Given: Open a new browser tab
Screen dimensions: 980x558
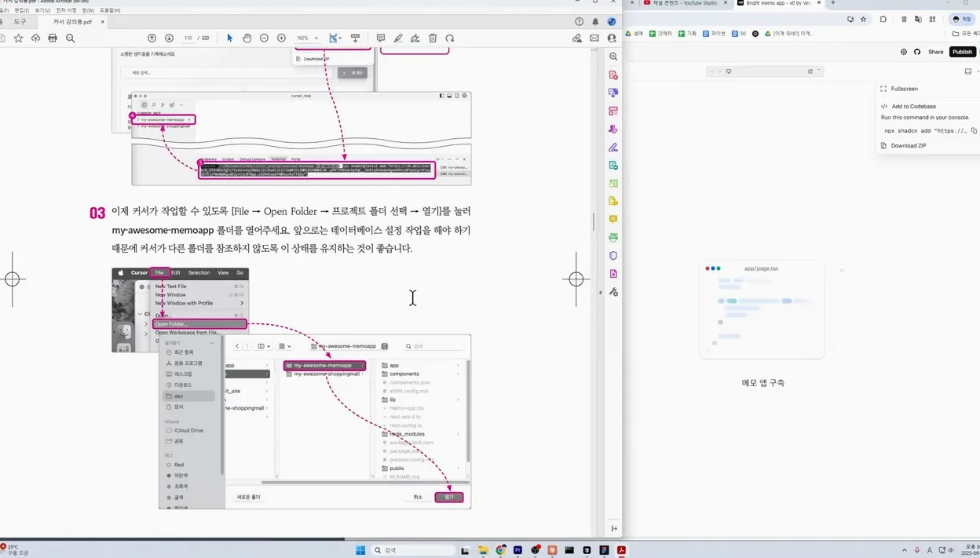Looking at the screenshot, I should 833,3.
